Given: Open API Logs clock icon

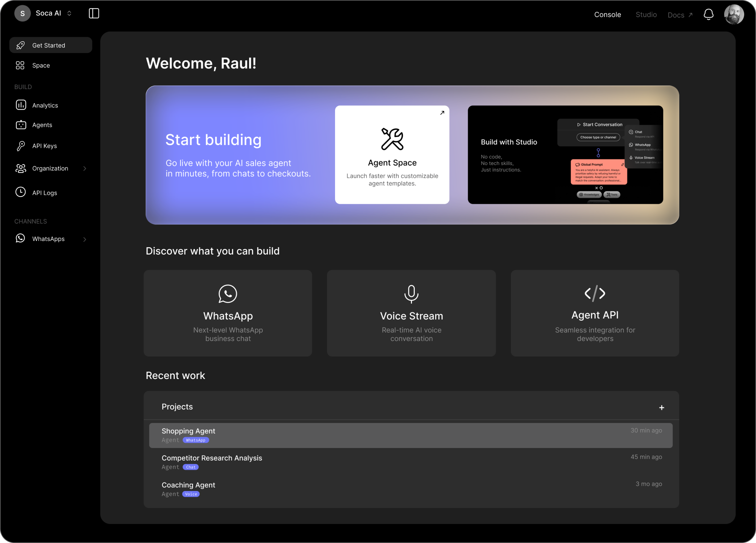Looking at the screenshot, I should click(x=21, y=192).
